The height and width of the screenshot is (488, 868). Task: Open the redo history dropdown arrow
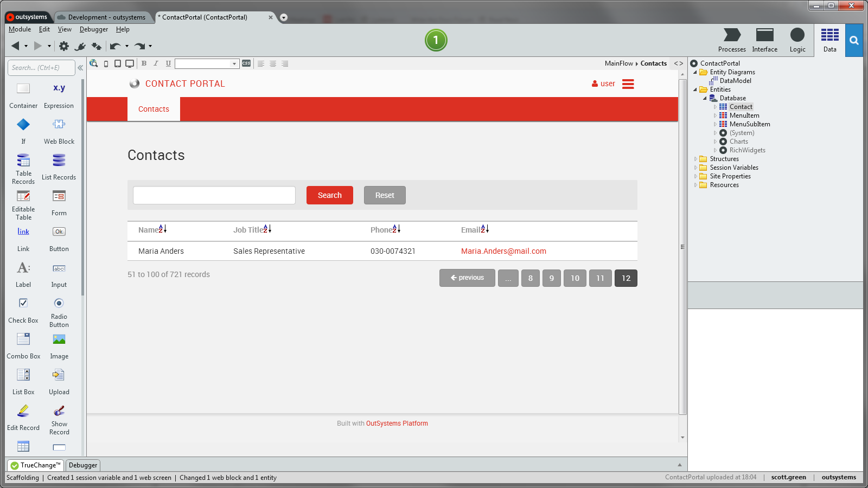(x=150, y=46)
